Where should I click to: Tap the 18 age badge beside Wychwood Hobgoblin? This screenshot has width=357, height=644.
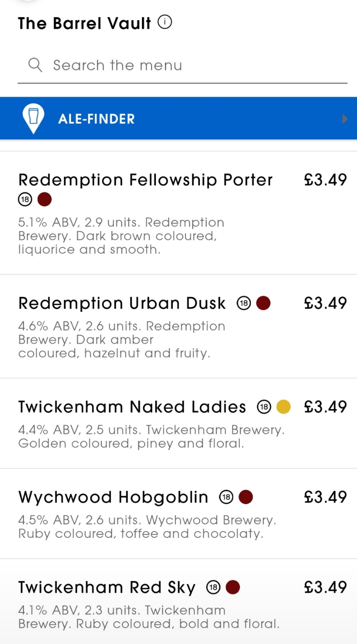click(x=226, y=497)
